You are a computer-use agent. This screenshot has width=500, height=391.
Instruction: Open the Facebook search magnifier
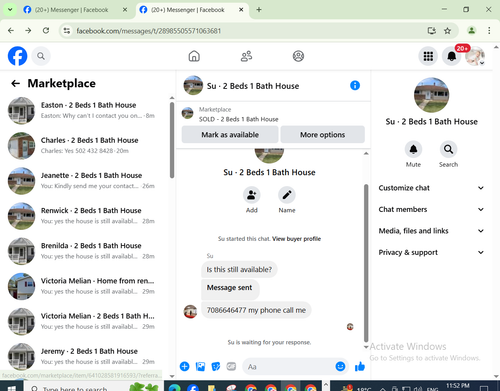point(41,56)
